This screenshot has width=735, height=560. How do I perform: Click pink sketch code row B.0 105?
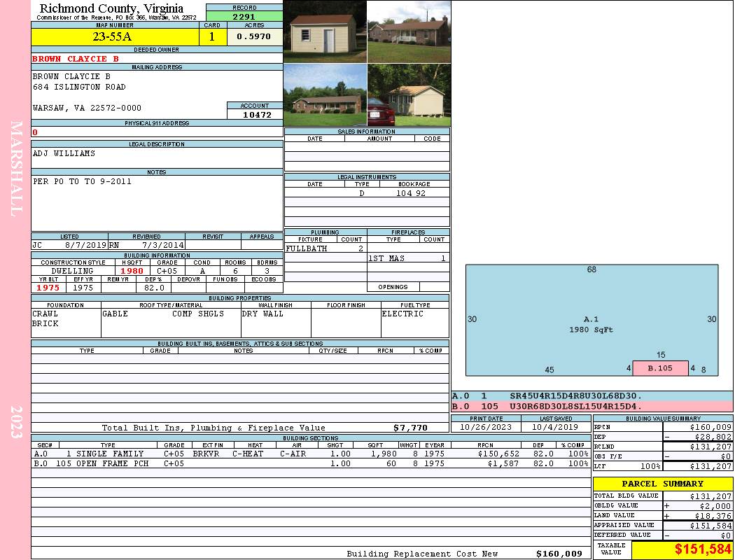point(592,406)
